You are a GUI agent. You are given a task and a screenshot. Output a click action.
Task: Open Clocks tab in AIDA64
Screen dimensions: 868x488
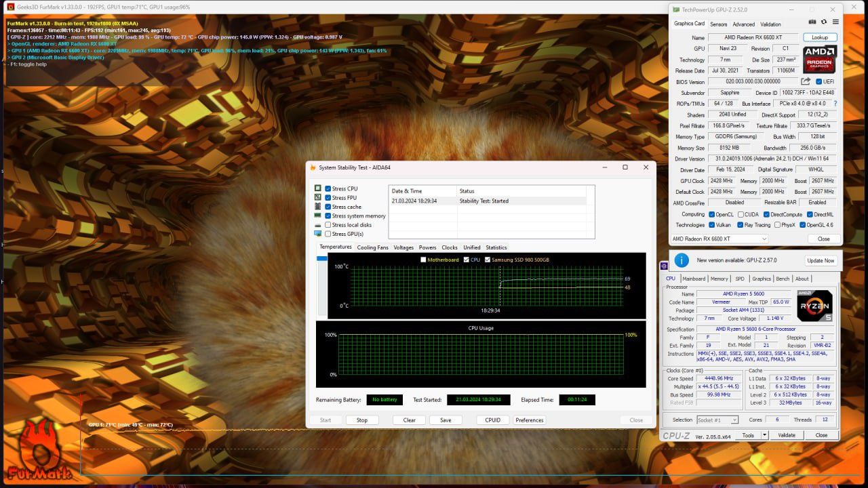450,247
